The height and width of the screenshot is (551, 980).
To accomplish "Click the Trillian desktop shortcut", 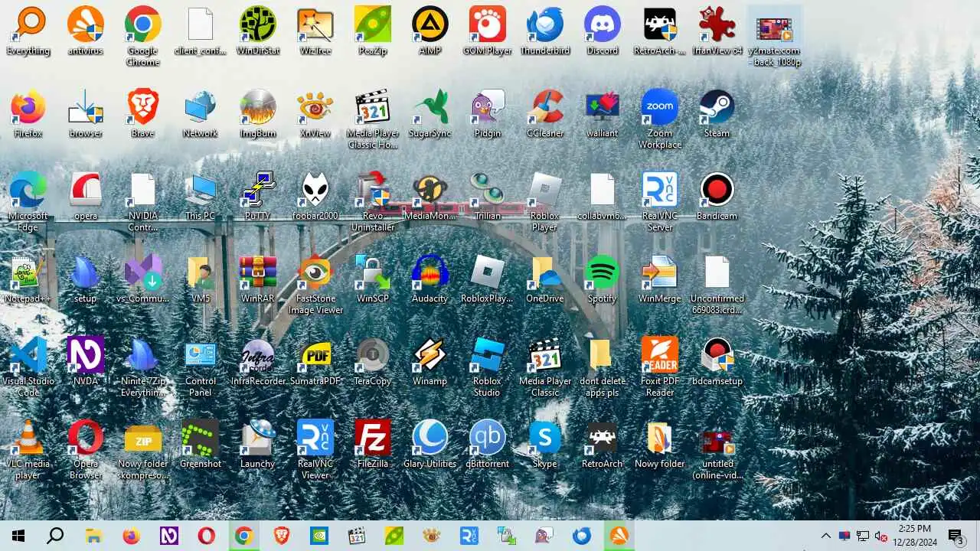I will coord(488,196).
